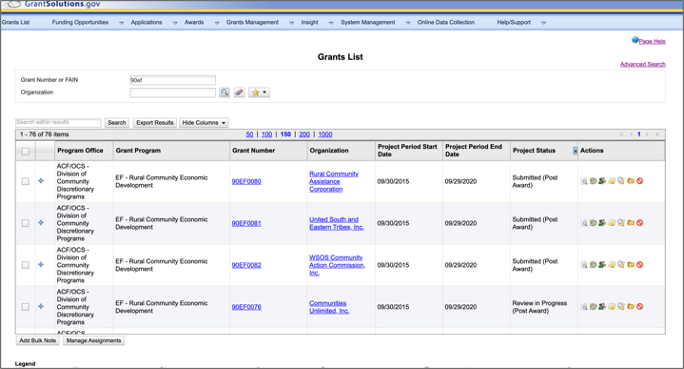Click the clock history icon for 90EF0076

(621, 307)
